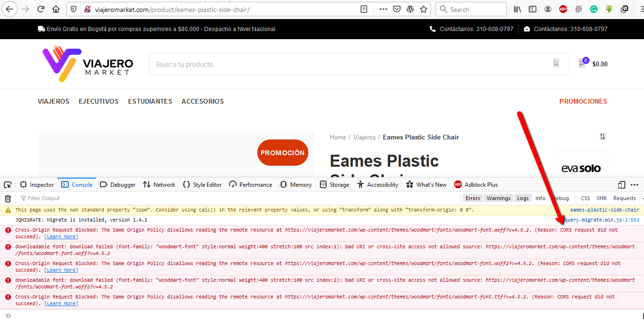Open the EJECUTIVOS menu
This screenshot has height=330, width=644.
click(98, 101)
